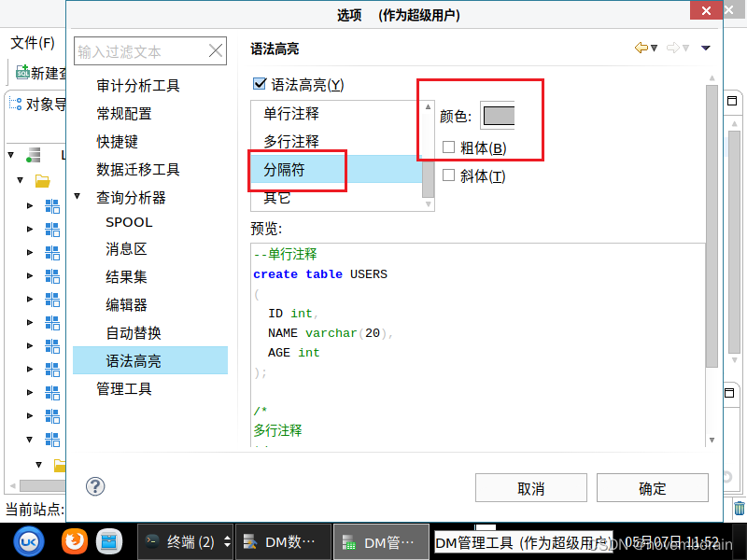The width and height of the screenshot is (747, 560).
Task: Open the 文件(F) menu
Action: [31, 43]
